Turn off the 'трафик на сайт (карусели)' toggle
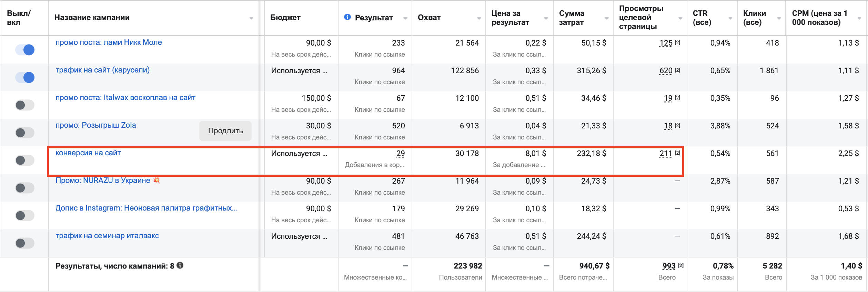Viewport: 868px width, 292px height. click(x=25, y=77)
